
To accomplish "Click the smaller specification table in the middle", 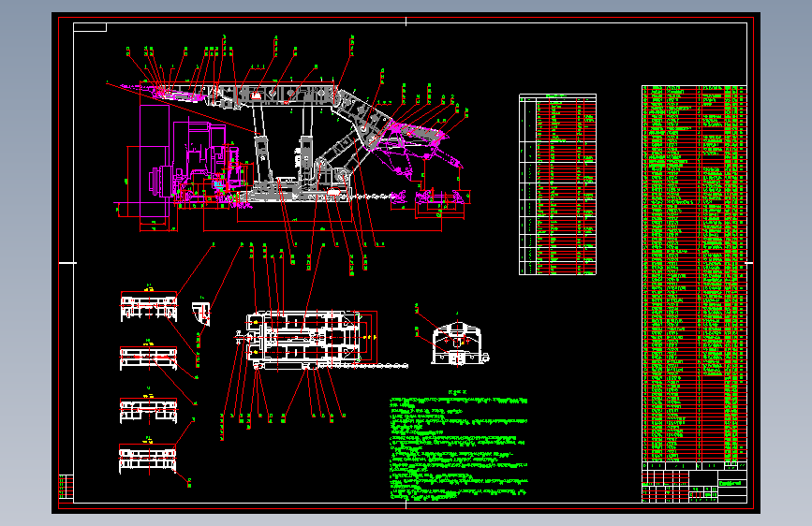I will click(x=558, y=184).
